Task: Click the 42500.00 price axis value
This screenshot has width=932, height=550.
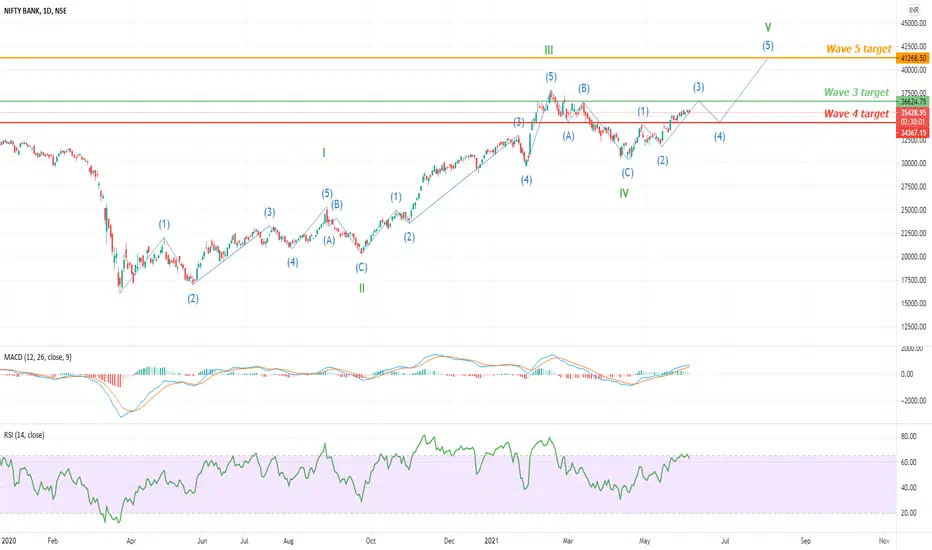Action: pyautogui.click(x=914, y=46)
